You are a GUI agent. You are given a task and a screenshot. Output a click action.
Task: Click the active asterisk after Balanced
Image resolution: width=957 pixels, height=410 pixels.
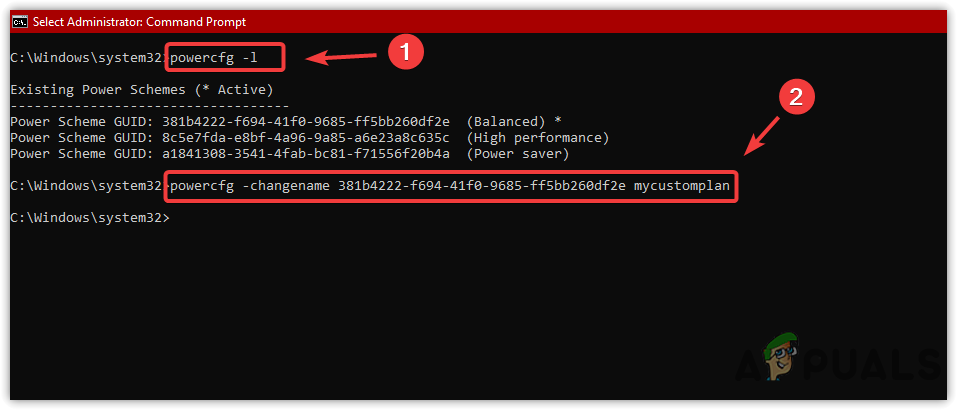557,121
